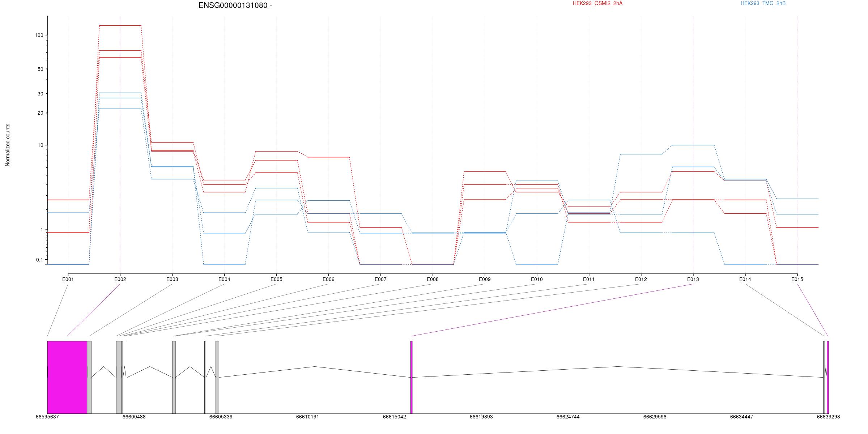The height and width of the screenshot is (434, 868).
Task: Click the genomic coordinate 66639298
Action: point(828,417)
